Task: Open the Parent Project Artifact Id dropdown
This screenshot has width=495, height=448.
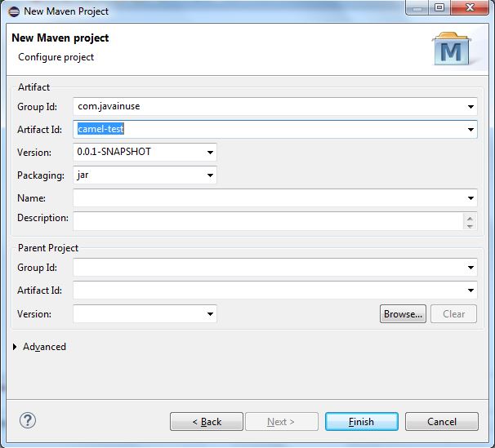Action: 471,291
